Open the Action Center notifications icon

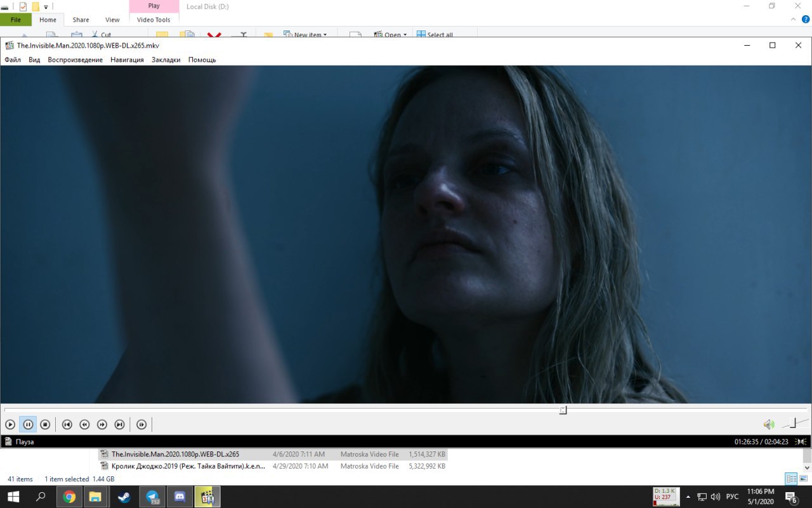point(791,497)
